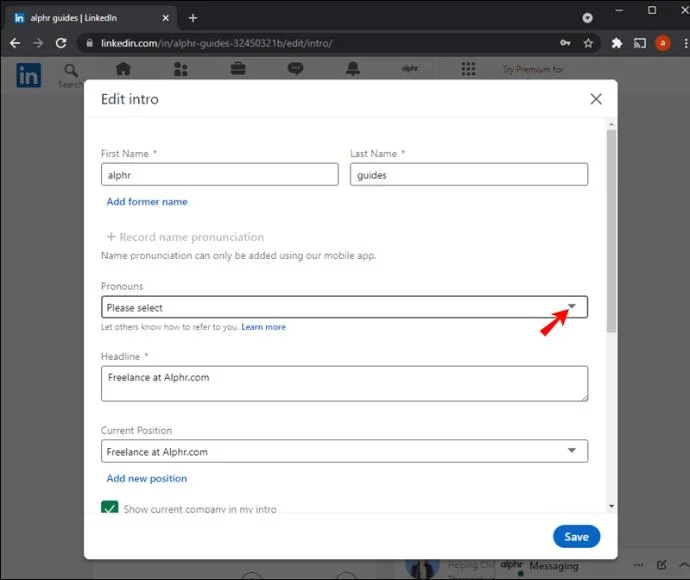
Task: Open a new browser tab with plus
Action: click(193, 18)
